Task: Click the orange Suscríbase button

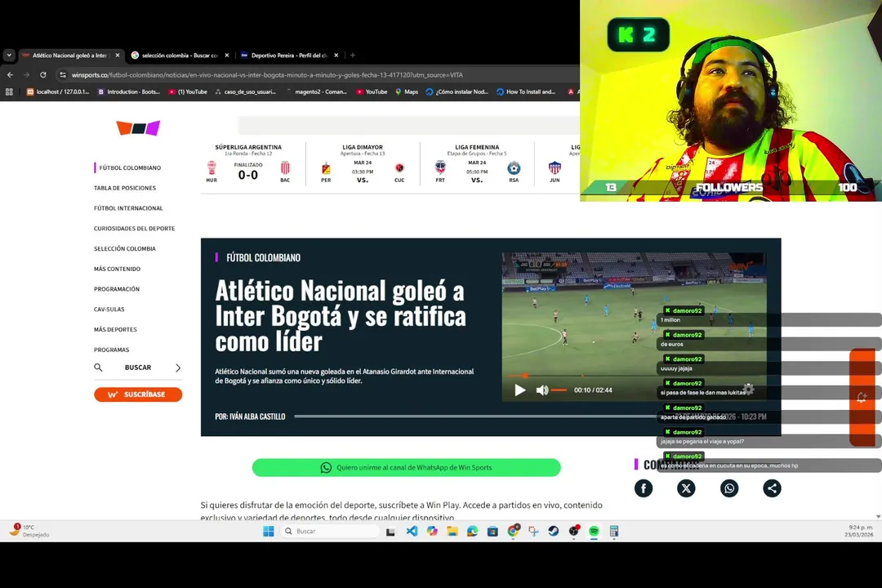Action: pos(138,394)
